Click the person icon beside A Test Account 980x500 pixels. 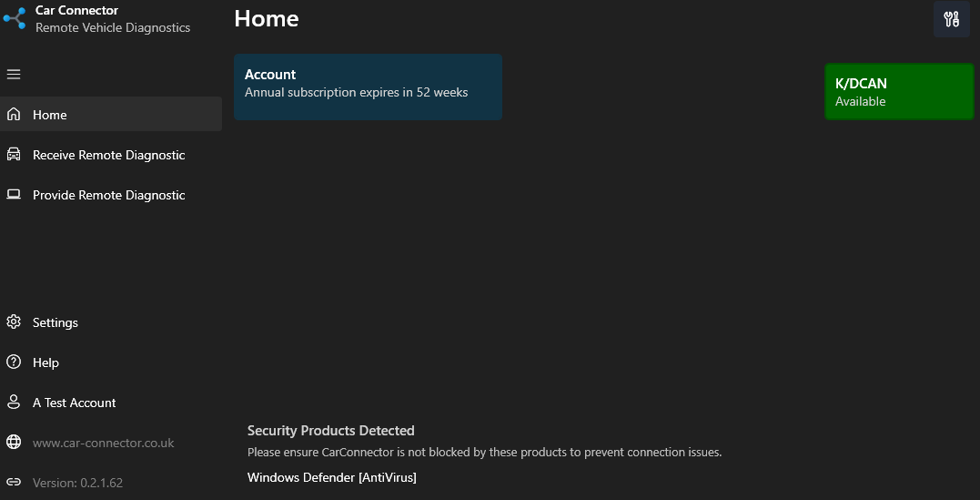pyautogui.click(x=14, y=403)
